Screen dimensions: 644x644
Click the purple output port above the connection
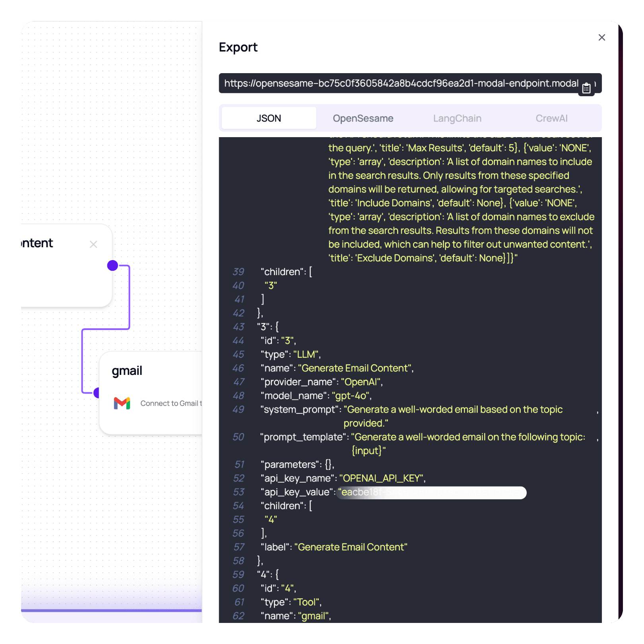112,265
